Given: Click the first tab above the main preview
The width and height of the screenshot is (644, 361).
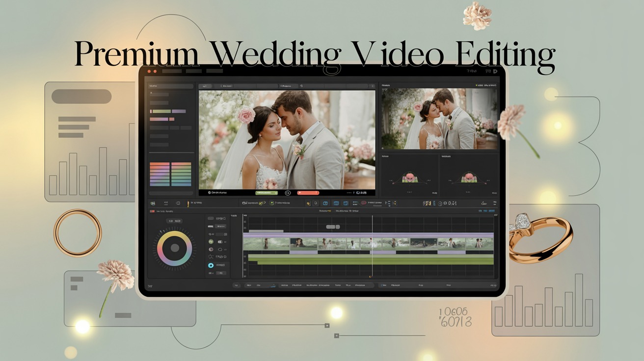Looking at the screenshot, I should (206, 86).
